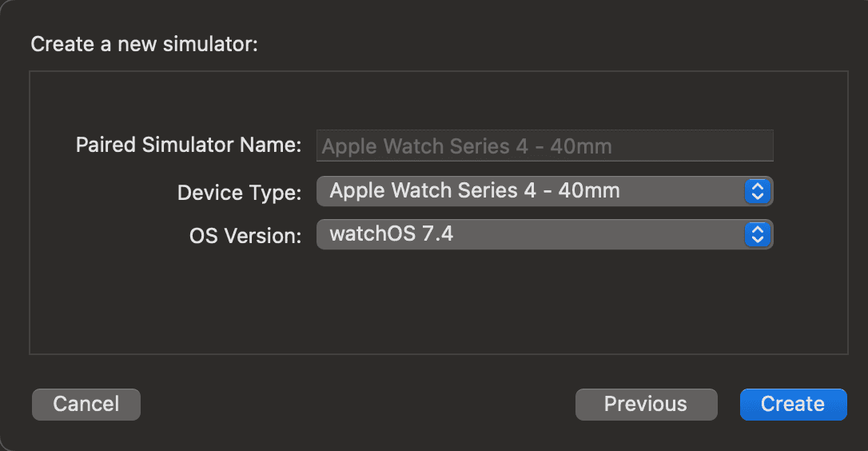
Task: Open the Device Type popup menu
Action: 543,191
